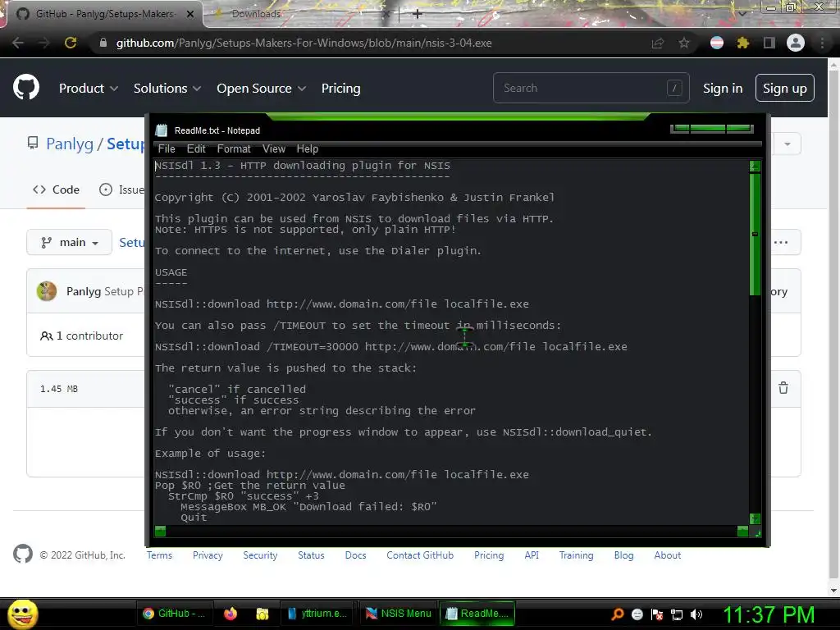Screen dimensions: 840x630
Task: Open Firefox from the taskbar
Action: click(231, 614)
